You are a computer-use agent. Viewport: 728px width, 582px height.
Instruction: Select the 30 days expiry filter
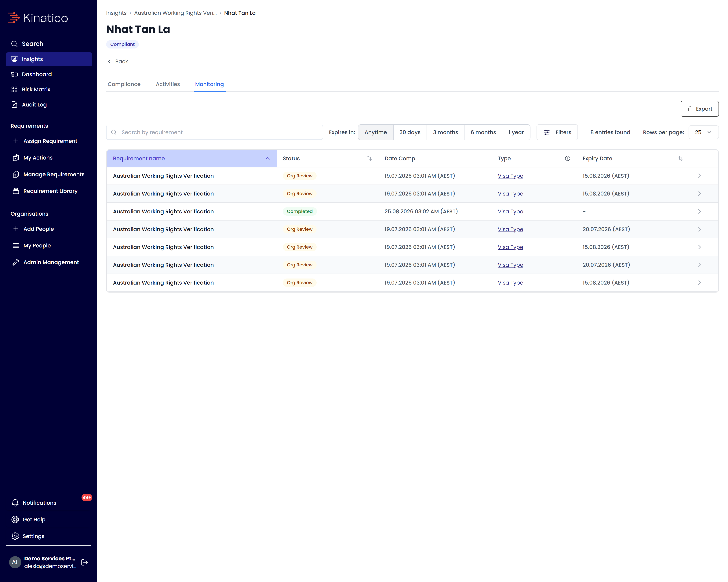point(409,132)
